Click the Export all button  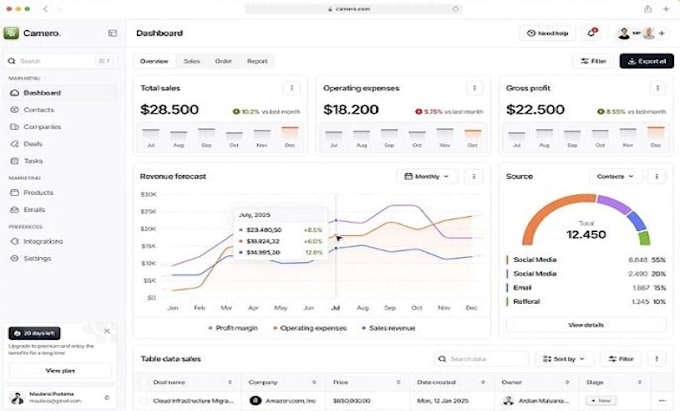647,61
